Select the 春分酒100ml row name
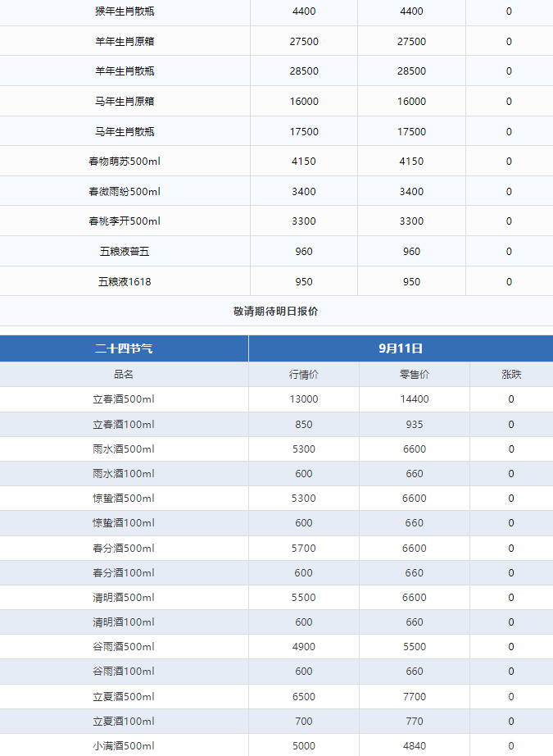 [x=124, y=573]
